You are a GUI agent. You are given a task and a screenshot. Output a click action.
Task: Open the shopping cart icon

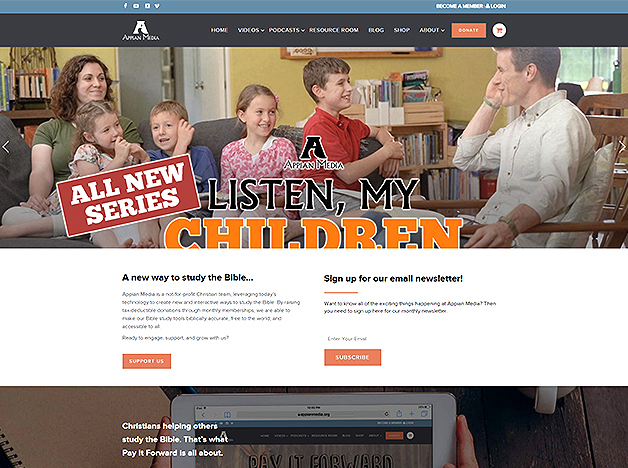tap(499, 30)
